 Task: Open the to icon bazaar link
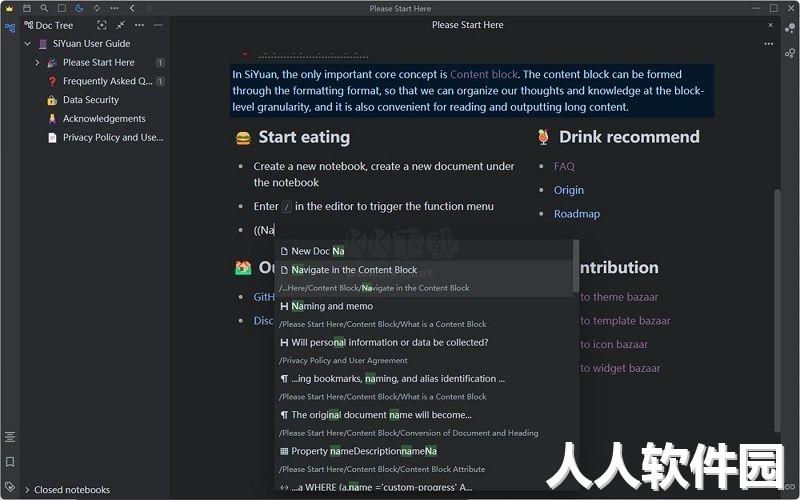point(614,344)
